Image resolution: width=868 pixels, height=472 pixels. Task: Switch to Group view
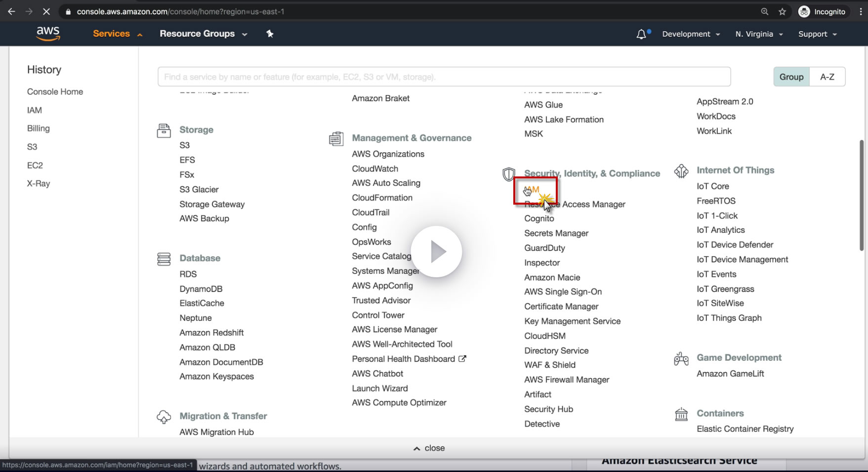(x=791, y=77)
